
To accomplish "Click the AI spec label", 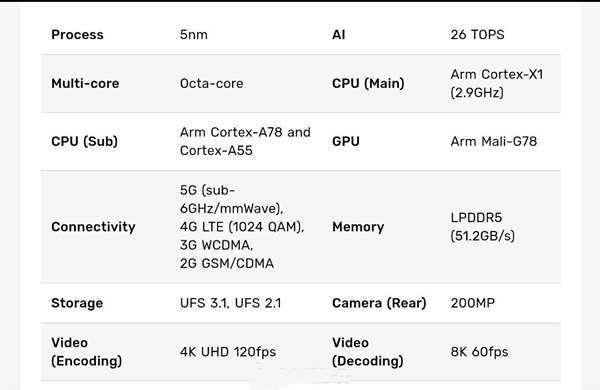I will tap(339, 34).
